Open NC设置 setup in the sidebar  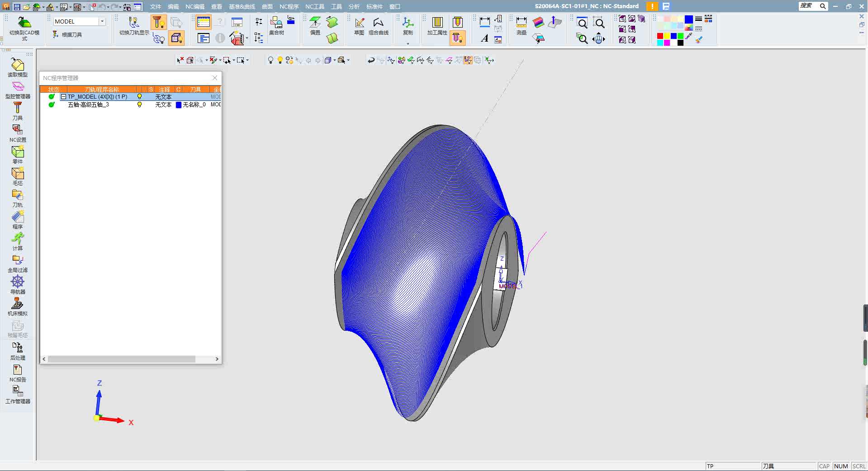click(18, 133)
